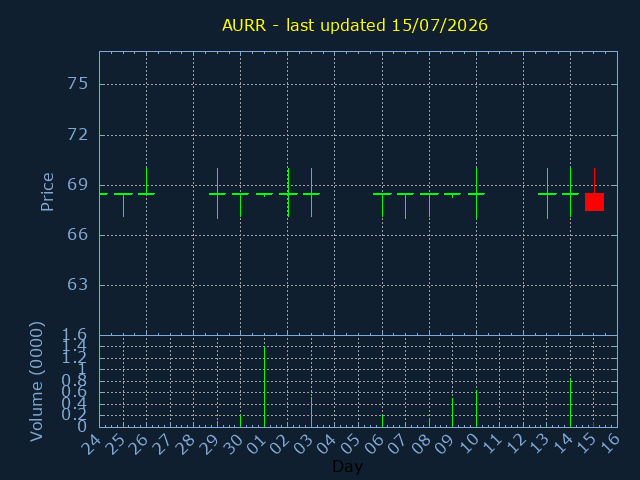Click the Price axis label
Screen dimensions: 640x480
click(x=47, y=192)
